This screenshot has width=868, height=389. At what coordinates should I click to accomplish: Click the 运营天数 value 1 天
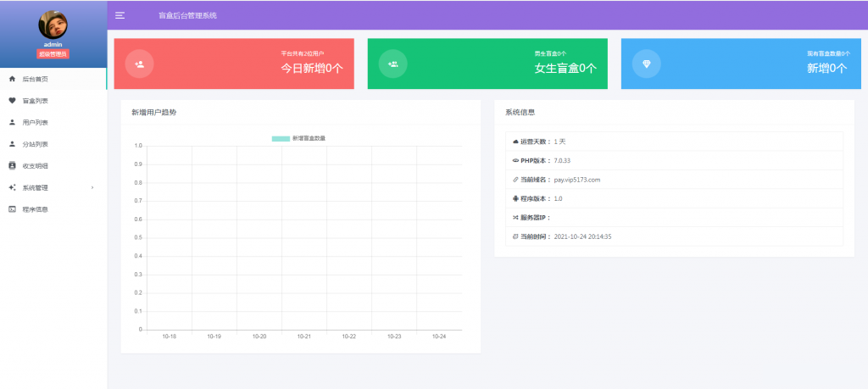click(x=559, y=142)
